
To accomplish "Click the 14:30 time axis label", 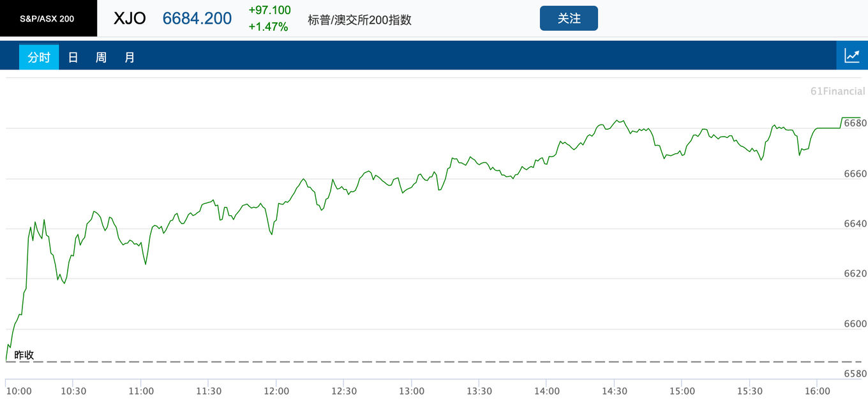I will (615, 391).
